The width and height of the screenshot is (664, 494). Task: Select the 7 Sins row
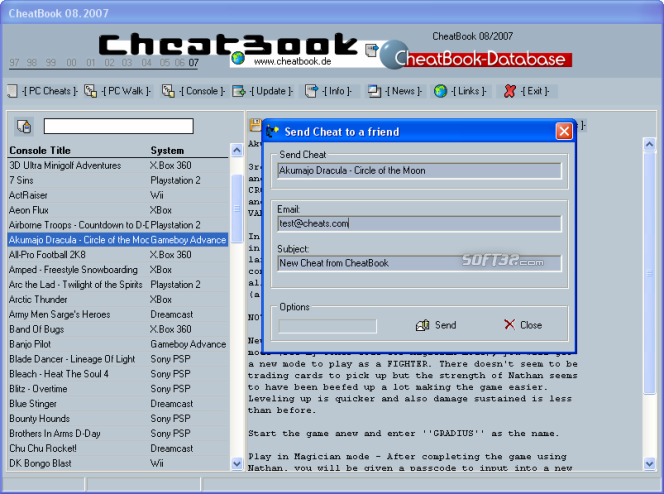tap(118, 180)
